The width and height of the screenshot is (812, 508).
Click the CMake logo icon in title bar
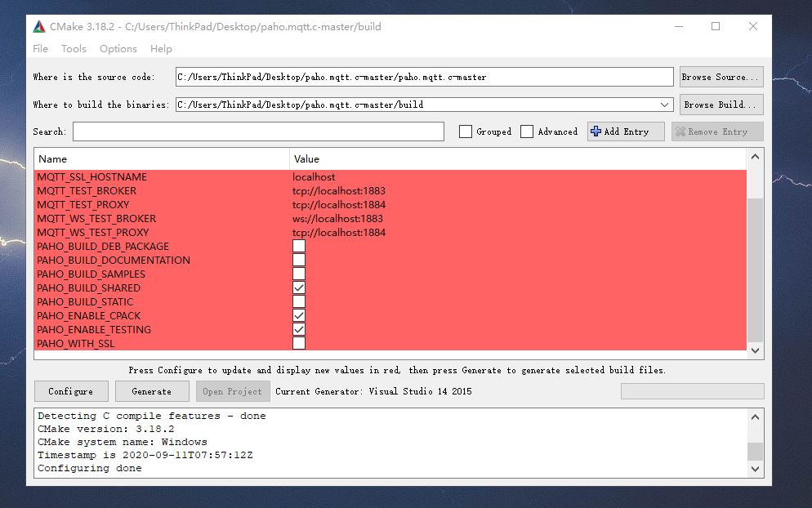coord(39,26)
